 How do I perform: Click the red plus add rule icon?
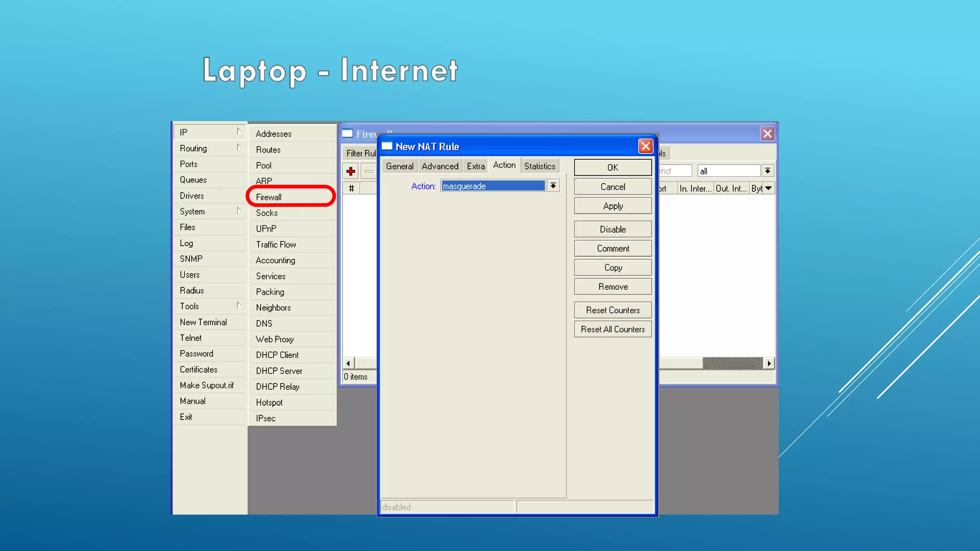click(351, 171)
